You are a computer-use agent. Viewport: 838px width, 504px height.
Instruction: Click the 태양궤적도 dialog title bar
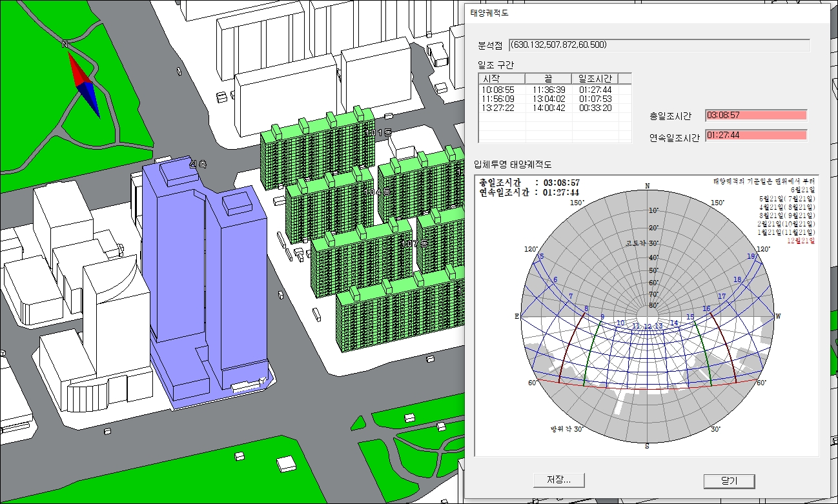point(646,13)
